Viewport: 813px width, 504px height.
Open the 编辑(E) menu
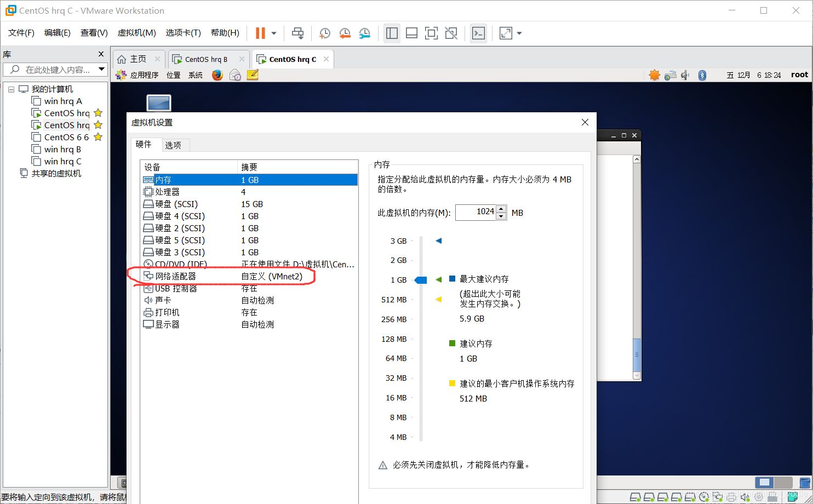click(x=58, y=33)
